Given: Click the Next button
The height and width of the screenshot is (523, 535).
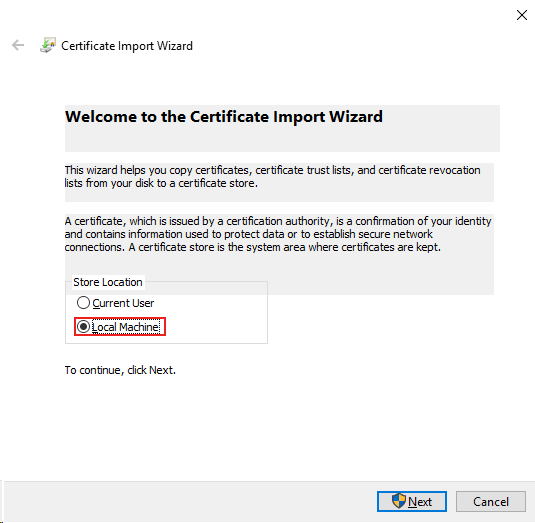Looking at the screenshot, I should (412, 502).
